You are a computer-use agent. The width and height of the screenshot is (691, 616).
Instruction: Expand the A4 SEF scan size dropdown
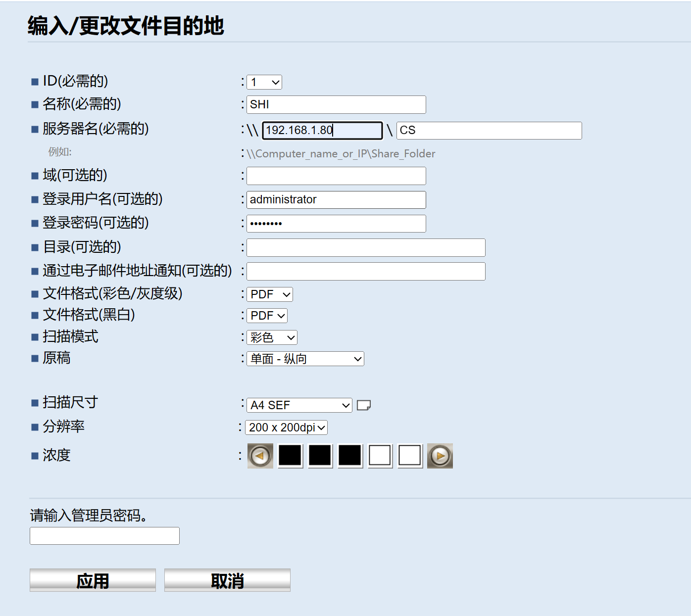pos(299,405)
